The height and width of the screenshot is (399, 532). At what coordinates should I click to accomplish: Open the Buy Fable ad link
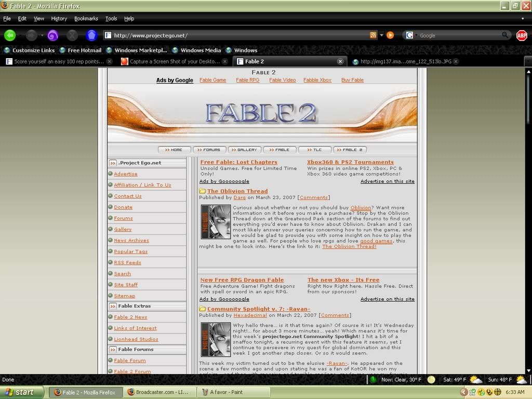point(352,80)
